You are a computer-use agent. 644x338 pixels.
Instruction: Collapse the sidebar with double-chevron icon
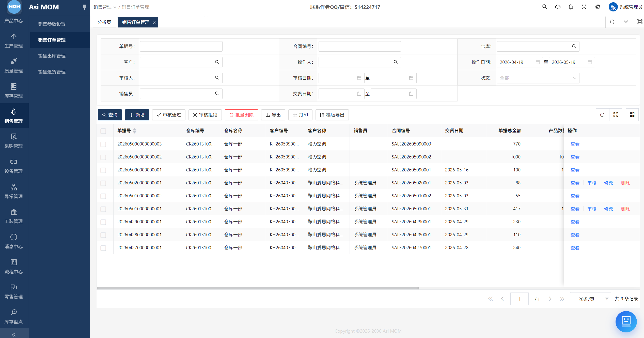(x=14, y=334)
